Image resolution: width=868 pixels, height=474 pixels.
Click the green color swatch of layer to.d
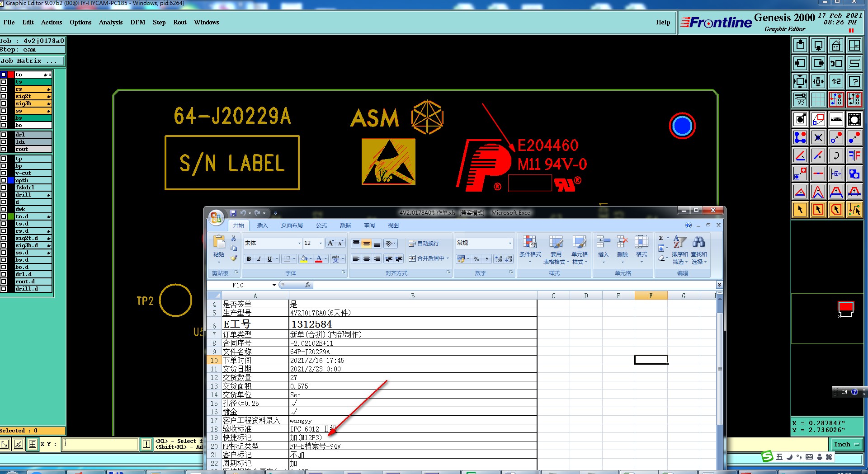pos(11,216)
